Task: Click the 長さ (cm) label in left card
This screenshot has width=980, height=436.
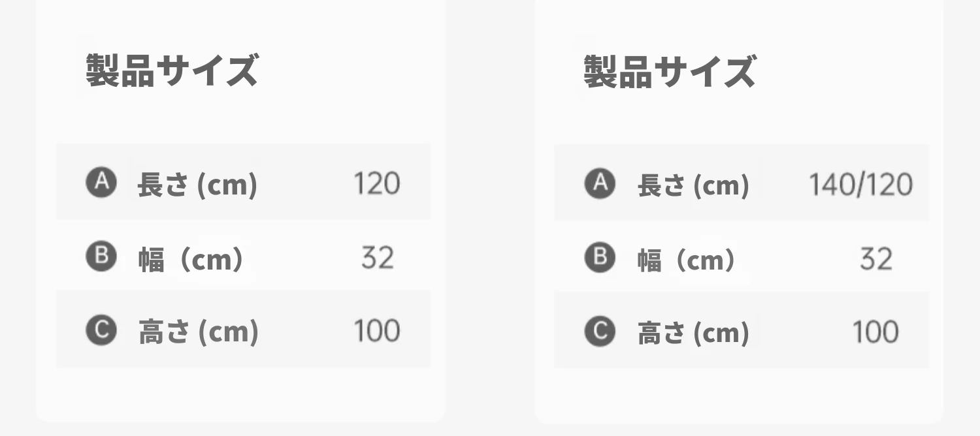Action: pos(197,185)
